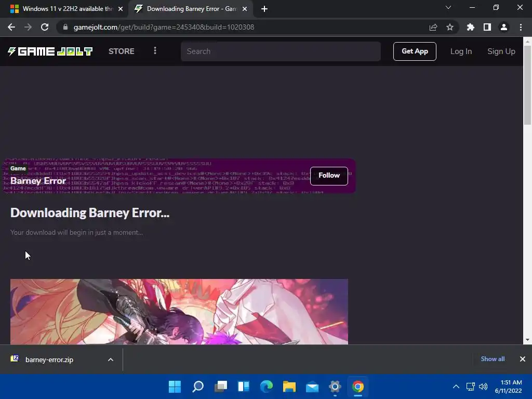Open Chrome side panel icon
Image resolution: width=532 pixels, height=399 pixels.
(487, 27)
